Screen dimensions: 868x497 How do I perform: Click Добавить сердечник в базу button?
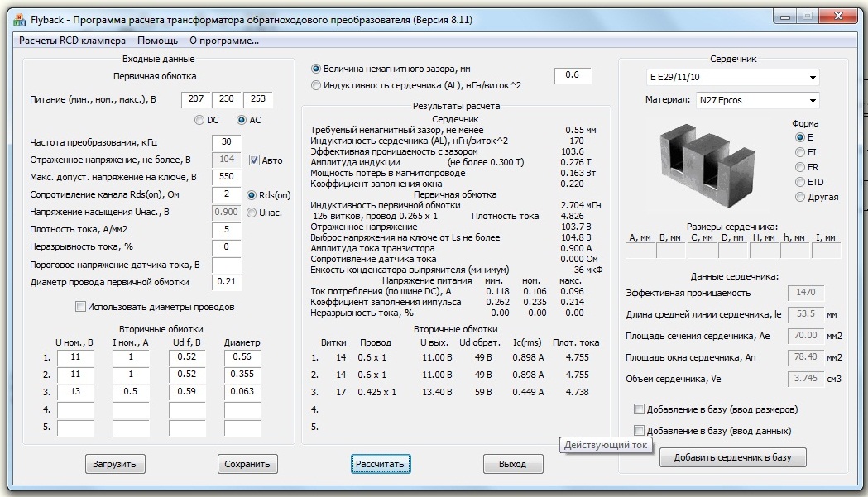click(x=732, y=457)
